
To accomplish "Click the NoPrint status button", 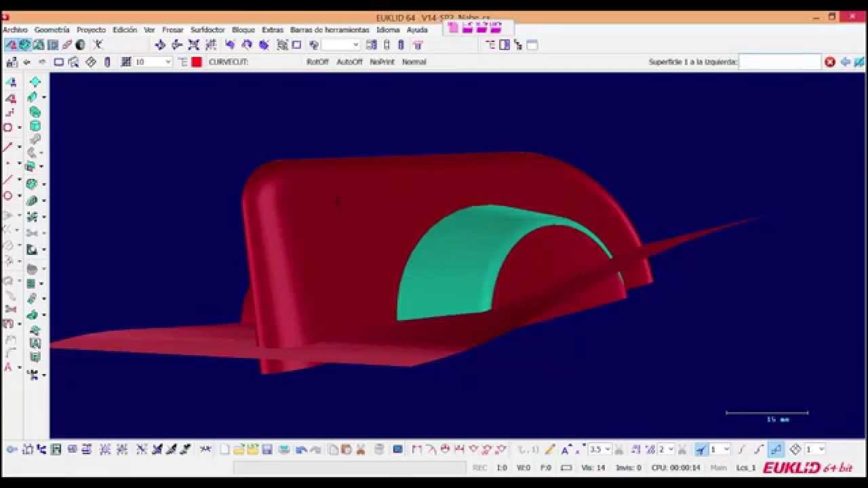I will 382,62.
